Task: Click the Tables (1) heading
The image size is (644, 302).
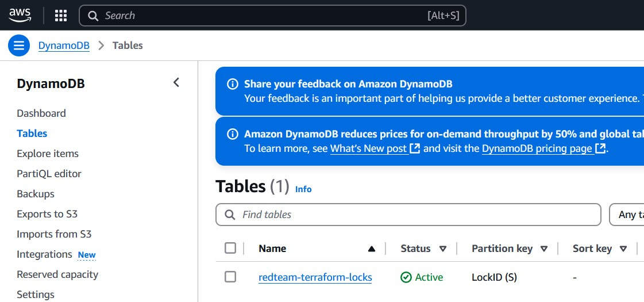Action: pyautogui.click(x=252, y=186)
